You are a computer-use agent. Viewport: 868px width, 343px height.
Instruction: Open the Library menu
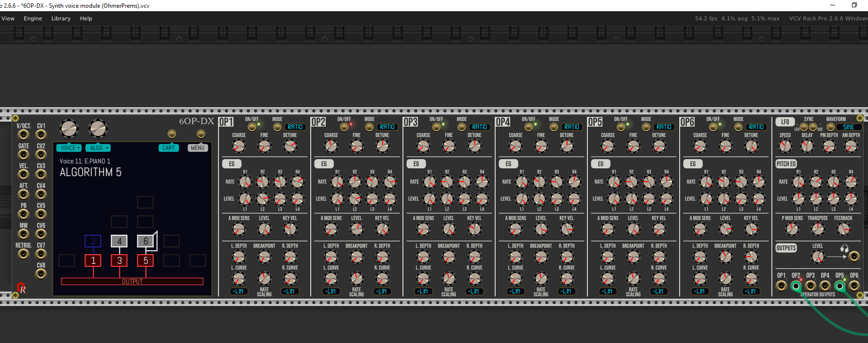pyautogui.click(x=61, y=18)
